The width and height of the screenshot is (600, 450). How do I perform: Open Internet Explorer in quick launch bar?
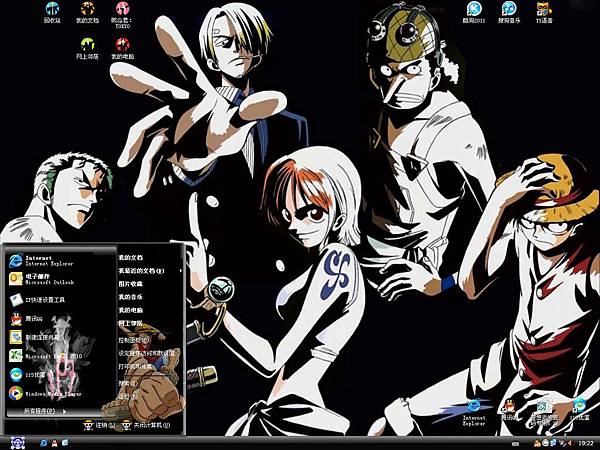coord(44,443)
